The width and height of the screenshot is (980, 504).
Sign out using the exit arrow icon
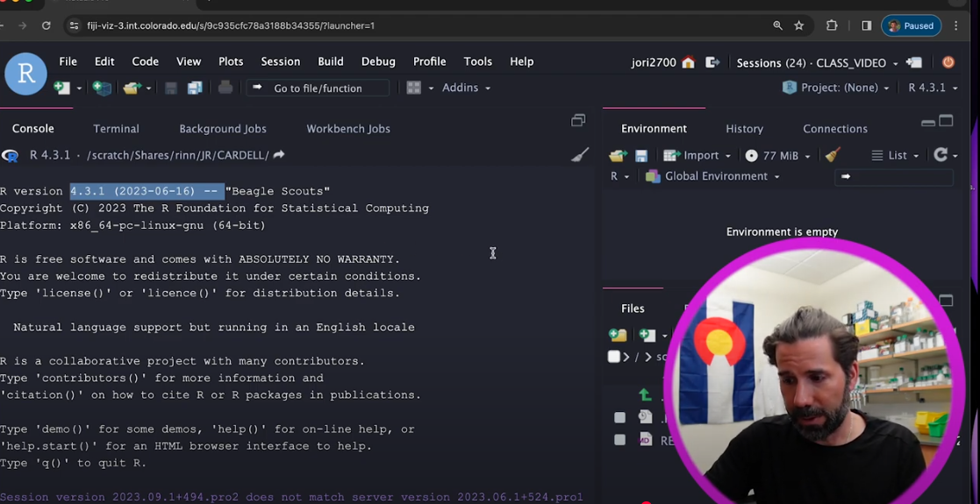(x=712, y=62)
